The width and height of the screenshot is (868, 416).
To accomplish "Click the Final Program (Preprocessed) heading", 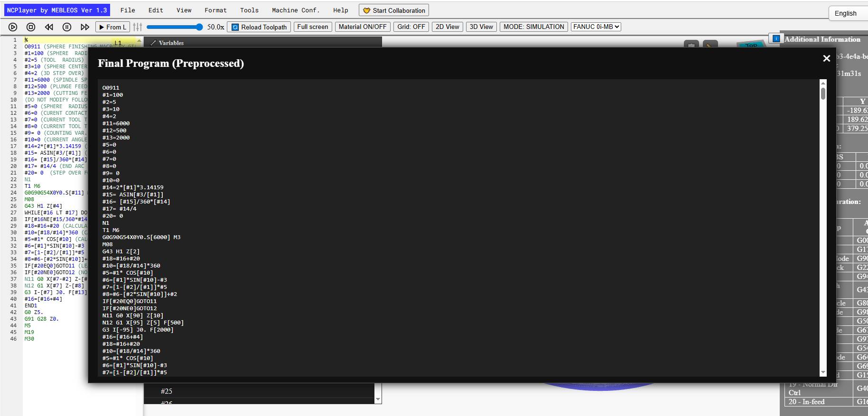I will click(x=171, y=63).
